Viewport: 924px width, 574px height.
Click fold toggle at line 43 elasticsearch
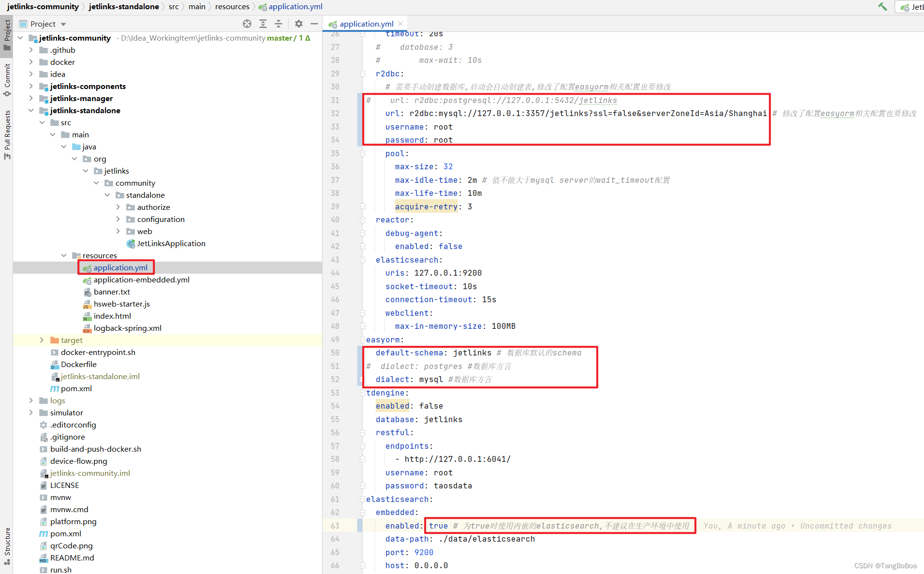pos(362,260)
